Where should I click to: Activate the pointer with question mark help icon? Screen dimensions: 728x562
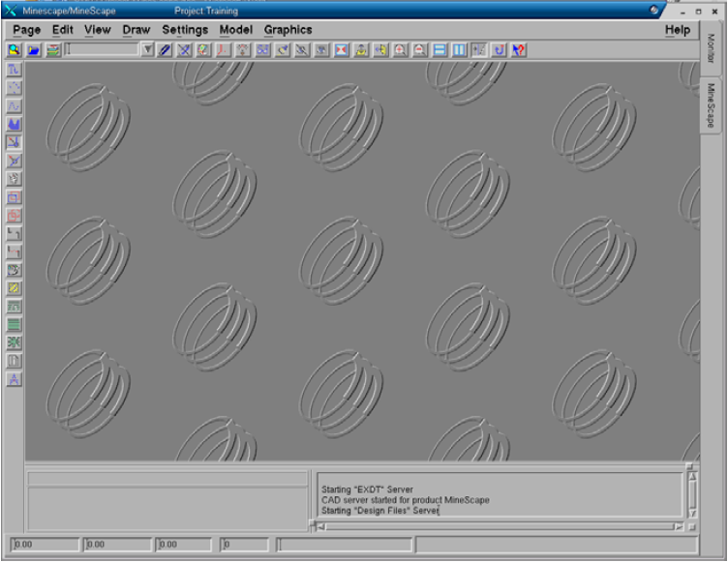519,49
